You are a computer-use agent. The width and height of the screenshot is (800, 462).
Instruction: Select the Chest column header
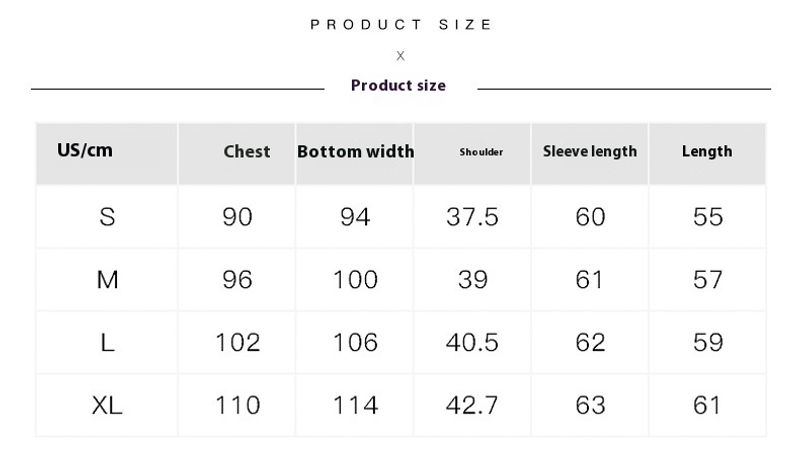click(x=247, y=151)
